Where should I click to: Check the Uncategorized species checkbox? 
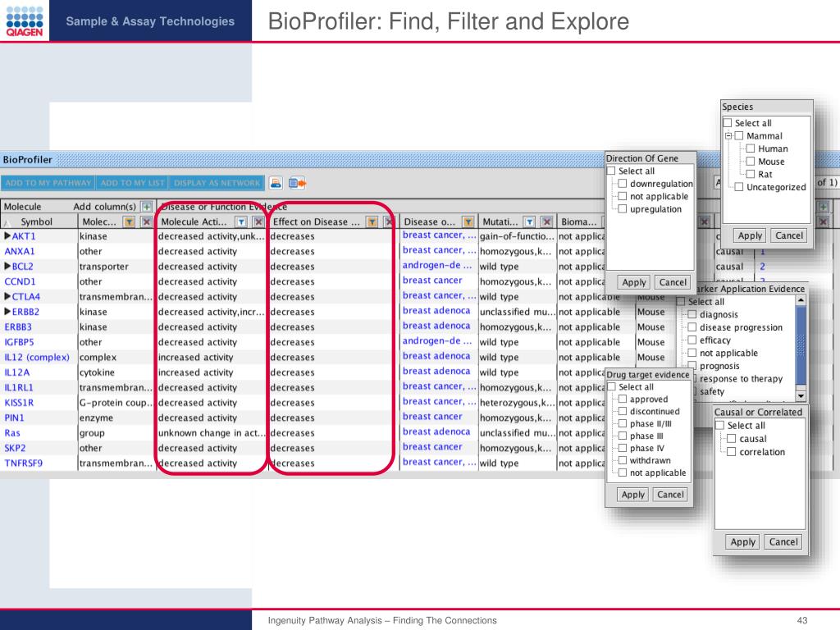coord(739,187)
